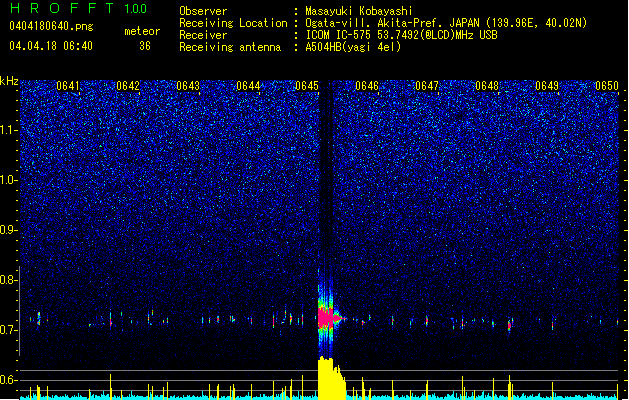Click the 0646 time marker
Screen dimensions: 629x400
(x=367, y=86)
